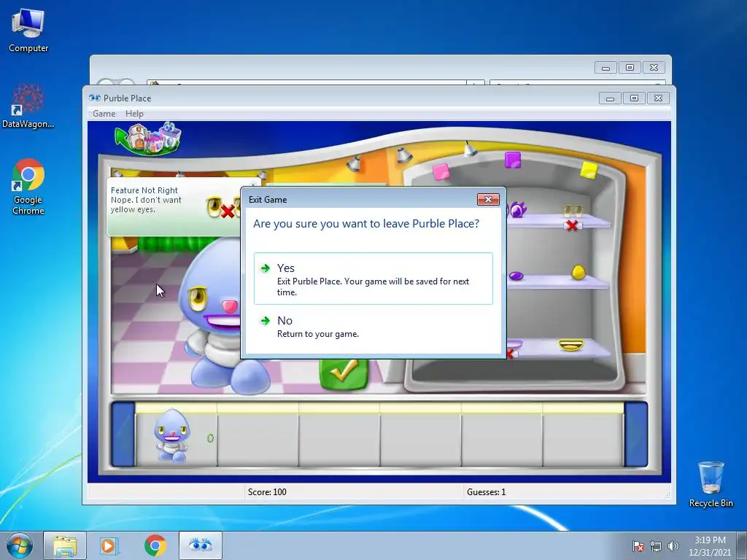This screenshot has height=560, width=747.
Task: Click the Guesses: 1 status text
Action: (487, 492)
